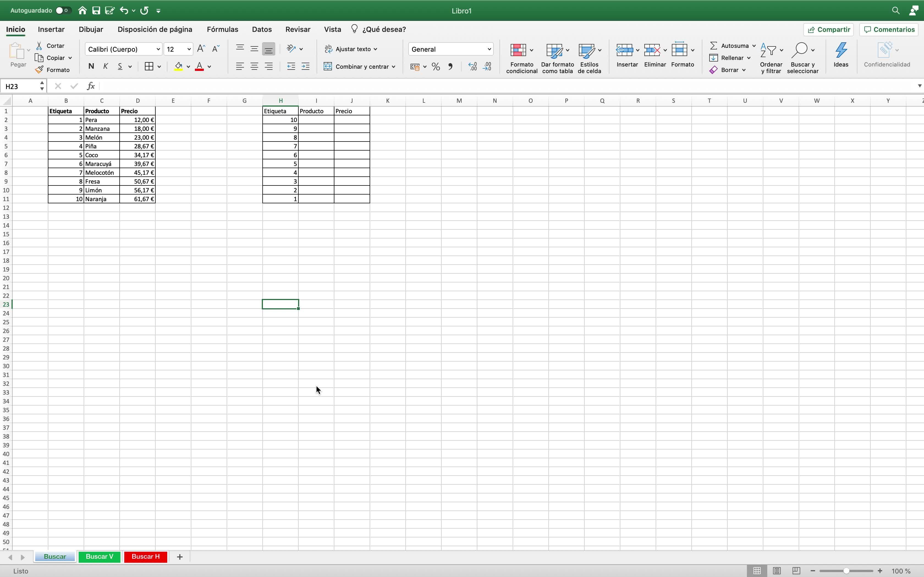924x577 pixels.
Task: Click the center align text icon
Action: 254,66
